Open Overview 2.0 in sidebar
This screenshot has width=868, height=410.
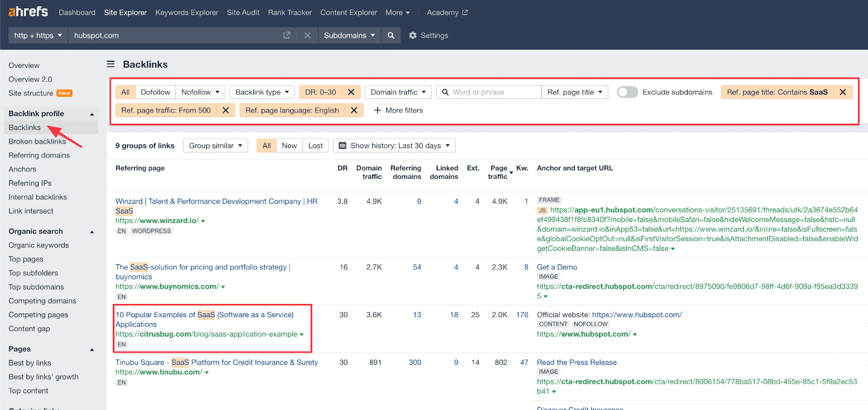point(30,79)
